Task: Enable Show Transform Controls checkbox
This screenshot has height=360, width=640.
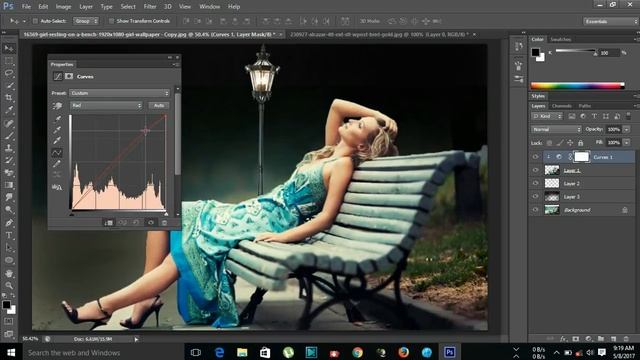Action: (x=111, y=21)
